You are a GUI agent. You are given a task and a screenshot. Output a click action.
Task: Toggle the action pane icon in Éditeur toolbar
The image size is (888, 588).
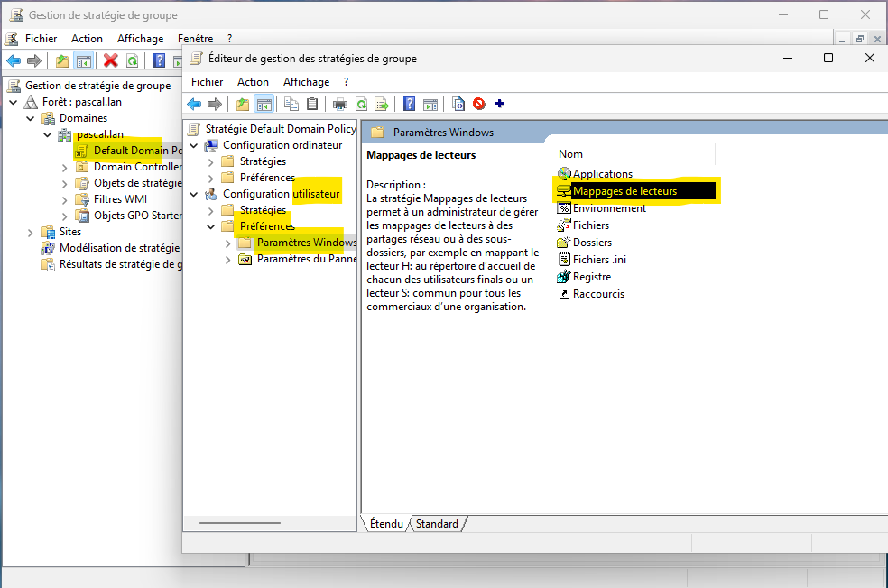click(x=430, y=104)
